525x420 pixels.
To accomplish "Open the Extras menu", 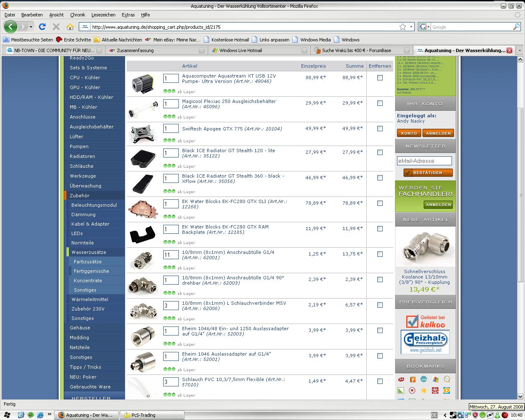I will tap(128, 15).
